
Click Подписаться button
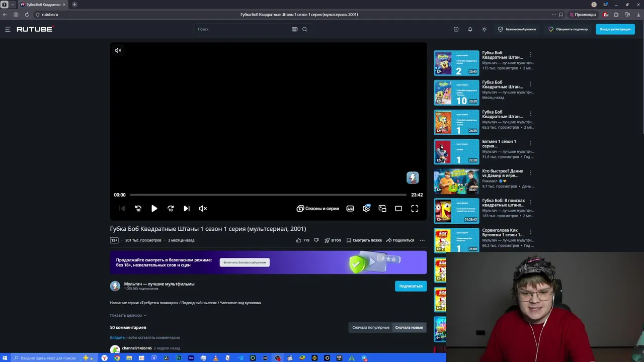(x=411, y=286)
